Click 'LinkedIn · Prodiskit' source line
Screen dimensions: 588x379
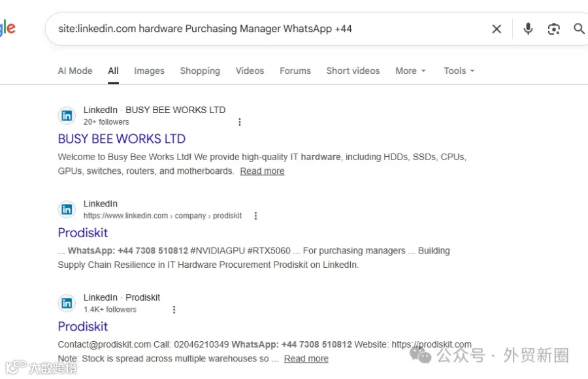pos(122,297)
